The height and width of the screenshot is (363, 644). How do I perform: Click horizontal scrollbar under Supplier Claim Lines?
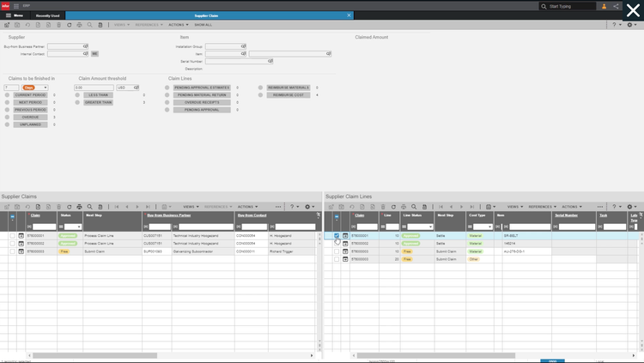point(435,355)
